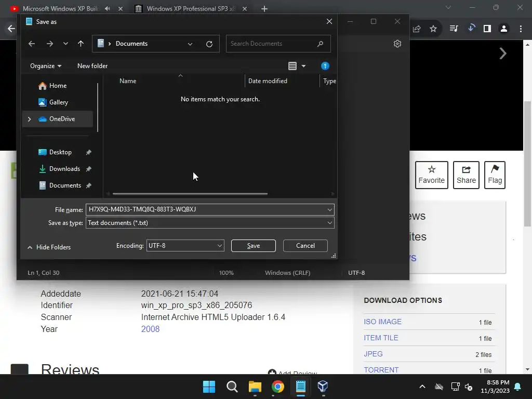532x399 pixels.
Task: Collapse with Hide Folders
Action: pyautogui.click(x=49, y=247)
